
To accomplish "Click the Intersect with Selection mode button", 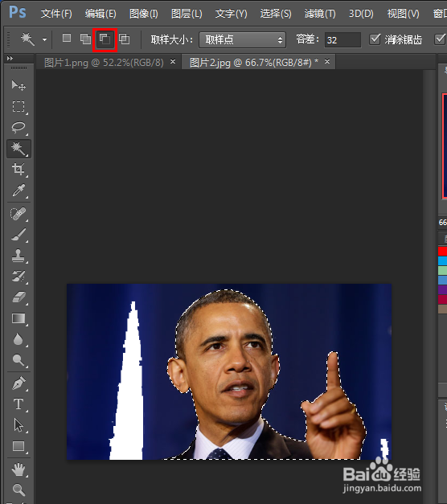I will pos(124,39).
